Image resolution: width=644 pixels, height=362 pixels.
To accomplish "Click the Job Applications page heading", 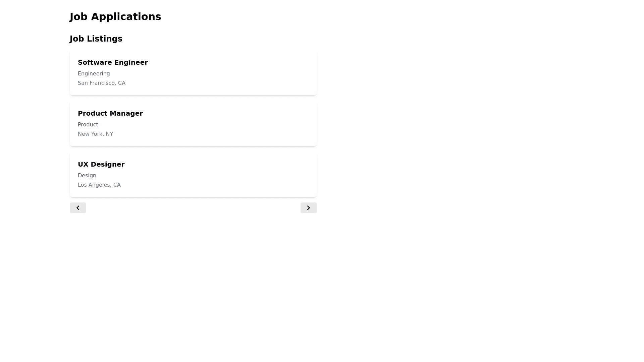I will click(x=115, y=17).
